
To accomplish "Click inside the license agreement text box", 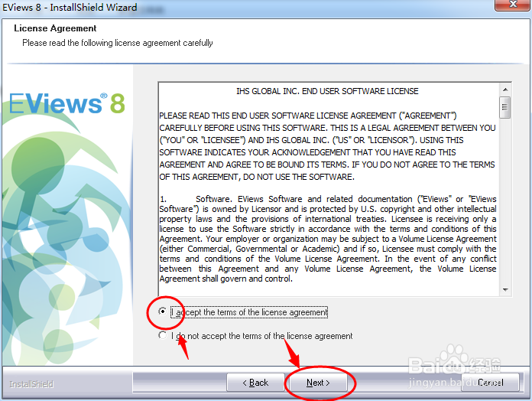I will (328, 189).
